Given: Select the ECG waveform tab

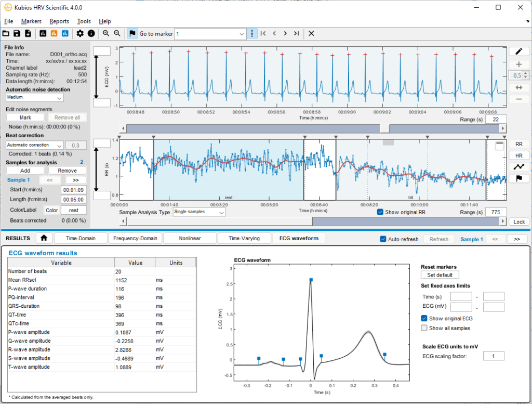Looking at the screenshot, I should [x=299, y=238].
